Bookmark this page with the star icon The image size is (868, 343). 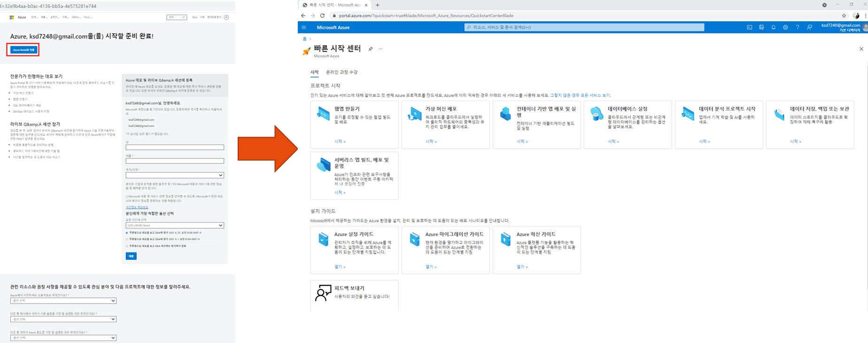point(844,16)
